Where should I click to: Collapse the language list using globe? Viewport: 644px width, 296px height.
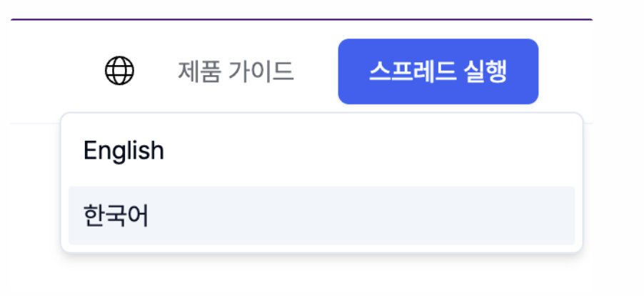(119, 71)
